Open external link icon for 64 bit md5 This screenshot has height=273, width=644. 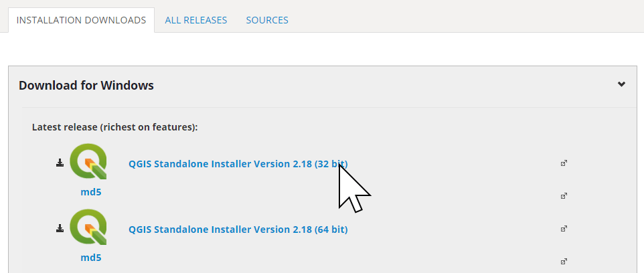(x=564, y=261)
